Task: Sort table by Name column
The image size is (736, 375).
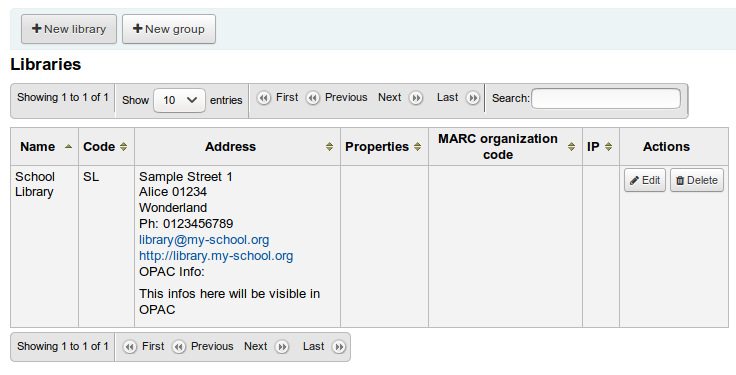Action: click(x=45, y=146)
